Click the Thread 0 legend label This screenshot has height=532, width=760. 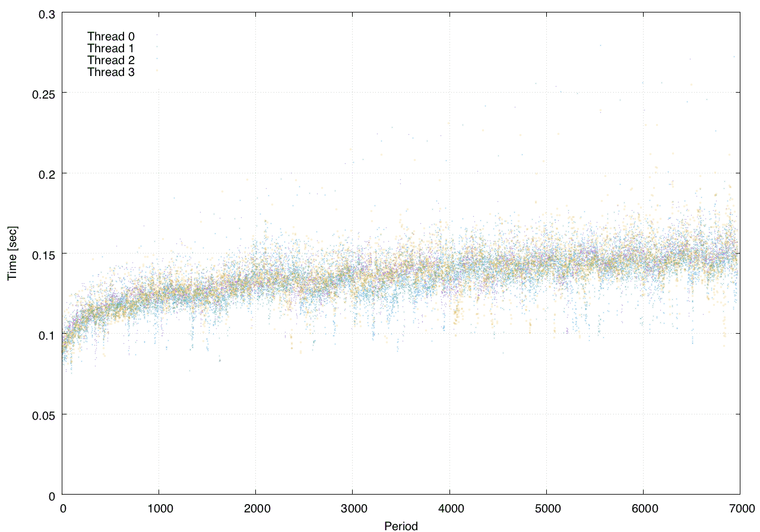111,36
